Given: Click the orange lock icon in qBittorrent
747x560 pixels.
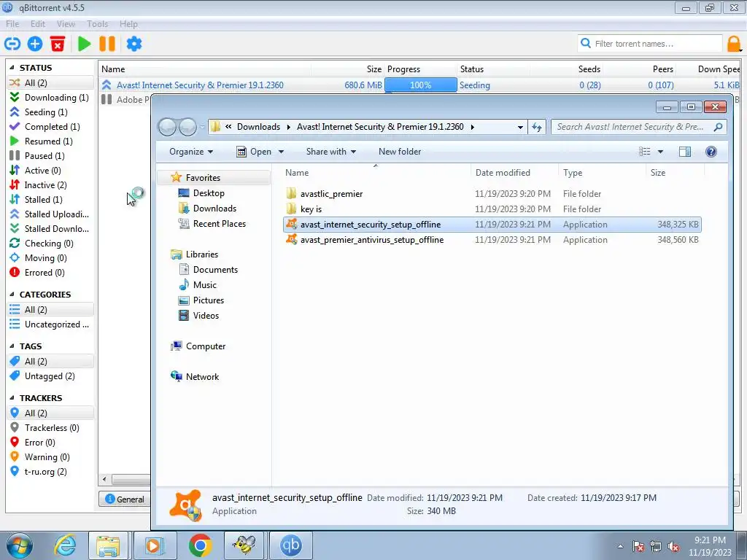Looking at the screenshot, I should (x=734, y=44).
